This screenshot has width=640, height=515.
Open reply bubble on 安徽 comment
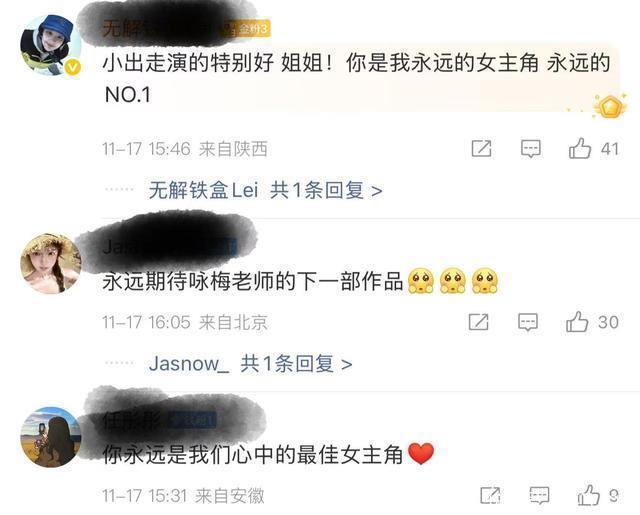click(539, 496)
